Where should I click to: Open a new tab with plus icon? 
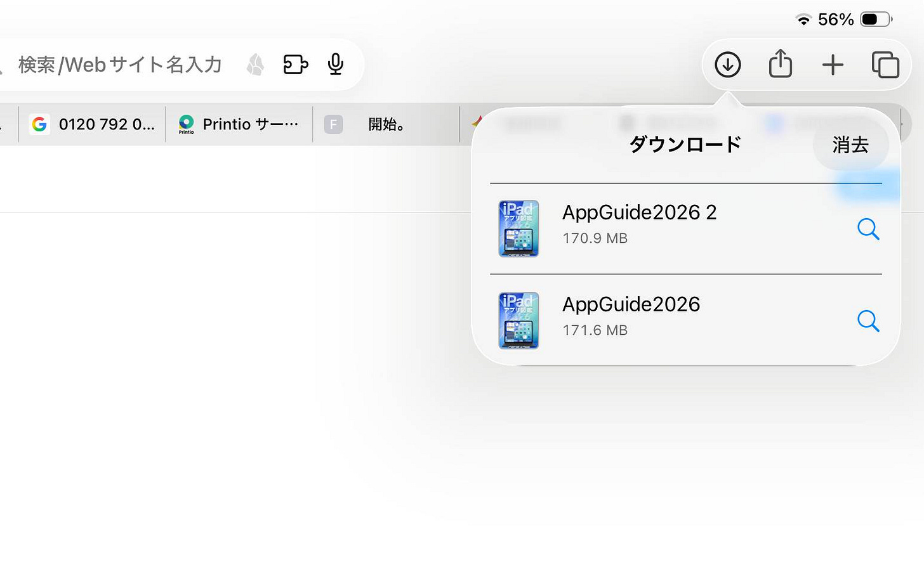point(833,65)
